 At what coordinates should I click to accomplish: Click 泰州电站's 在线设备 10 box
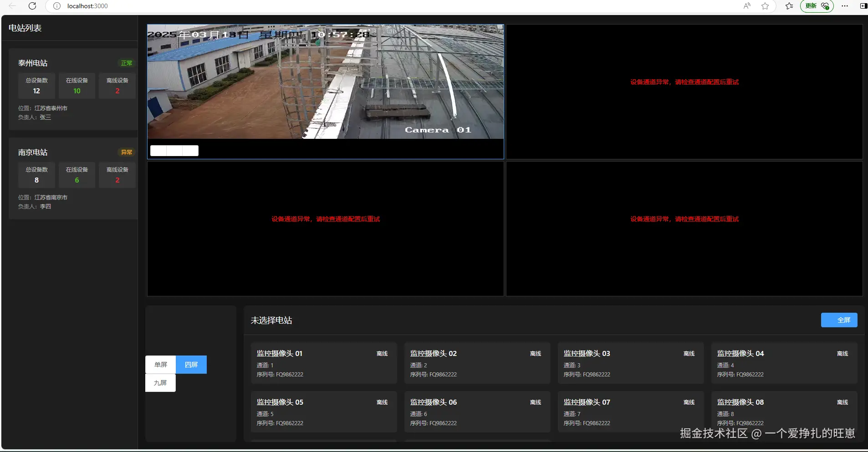coord(77,86)
